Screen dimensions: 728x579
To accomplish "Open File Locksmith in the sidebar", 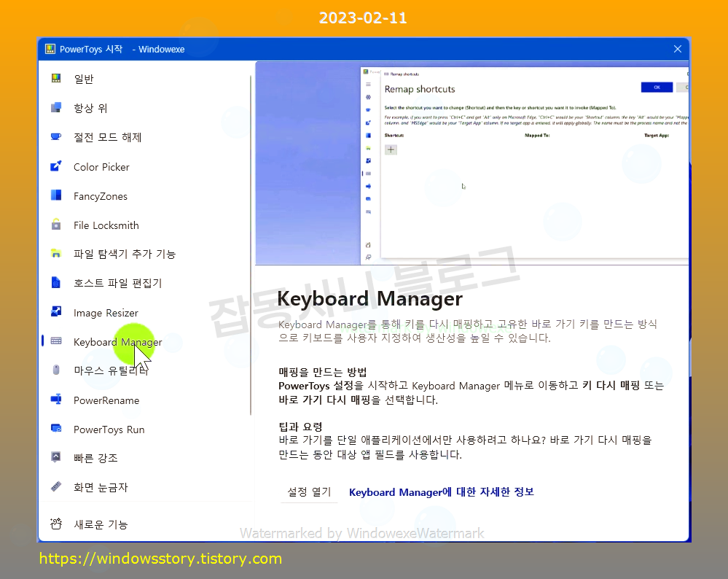I will 106,225.
